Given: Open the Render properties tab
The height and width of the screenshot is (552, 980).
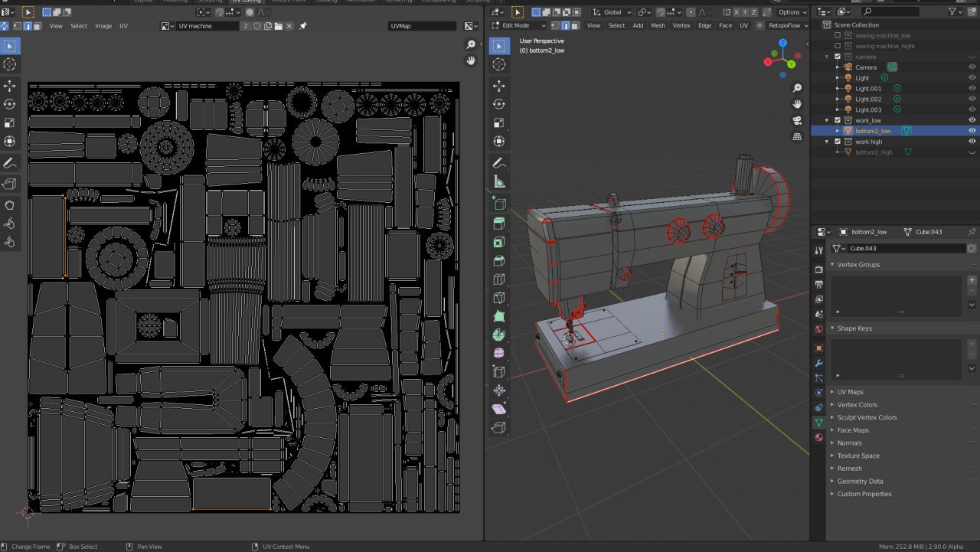Looking at the screenshot, I should tap(818, 269).
